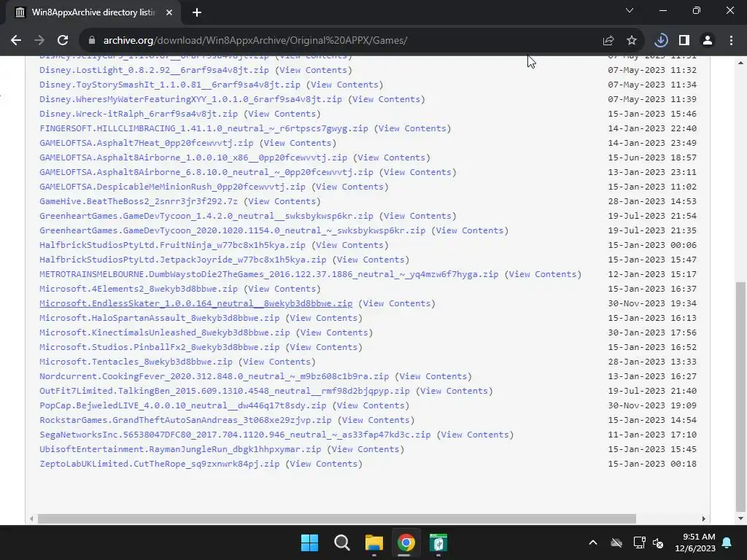Download Asphalt8Airborne 1.0.0.10 x86 zip
This screenshot has width=747, height=560.
193,157
